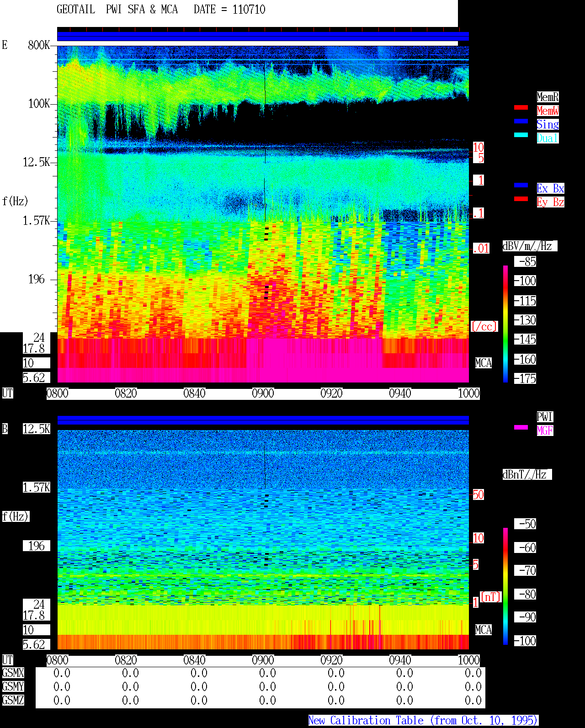The width and height of the screenshot is (585, 728).
Task: Click the 0940 tick on B panel time axis
Action: point(400,660)
